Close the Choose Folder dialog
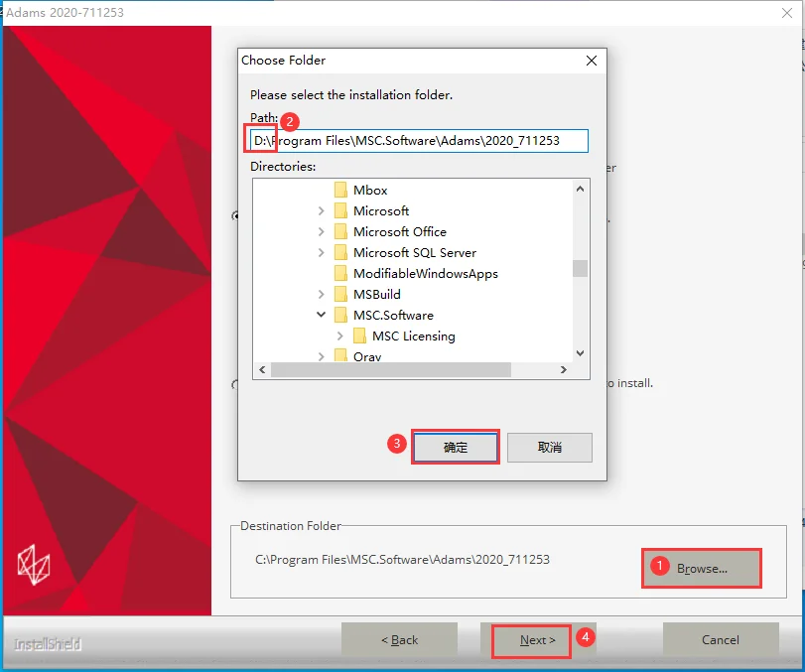805x672 pixels. [592, 61]
